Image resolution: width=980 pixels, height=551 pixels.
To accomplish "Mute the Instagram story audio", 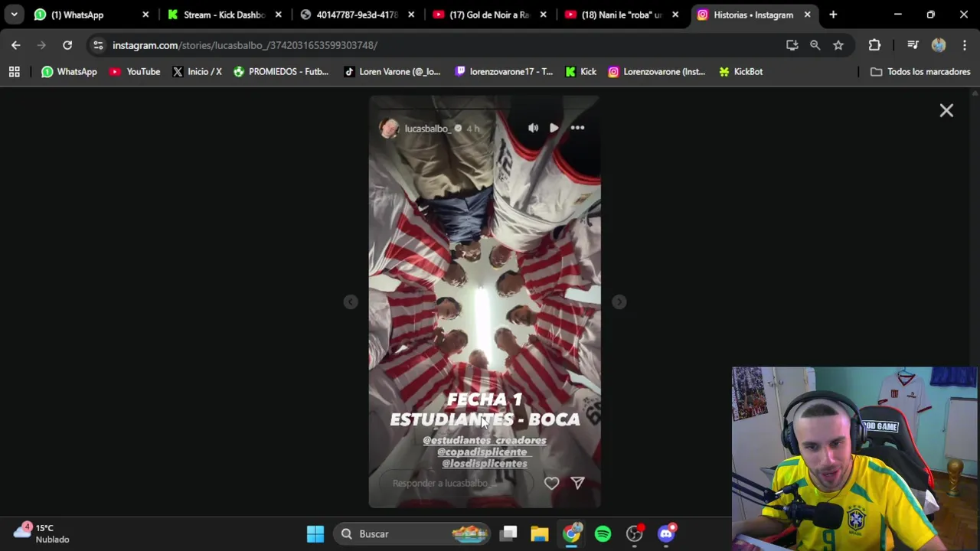I will (533, 129).
